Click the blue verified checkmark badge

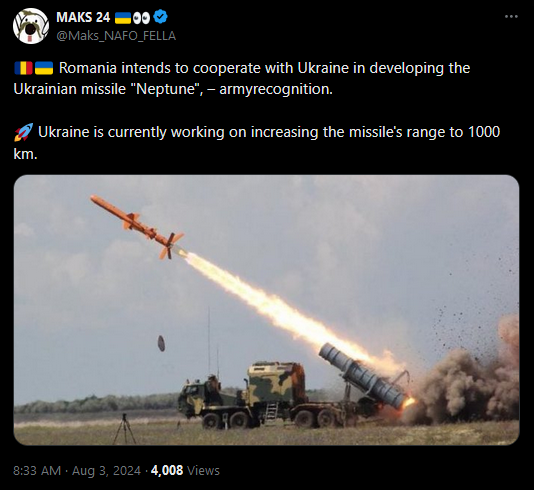[x=160, y=17]
